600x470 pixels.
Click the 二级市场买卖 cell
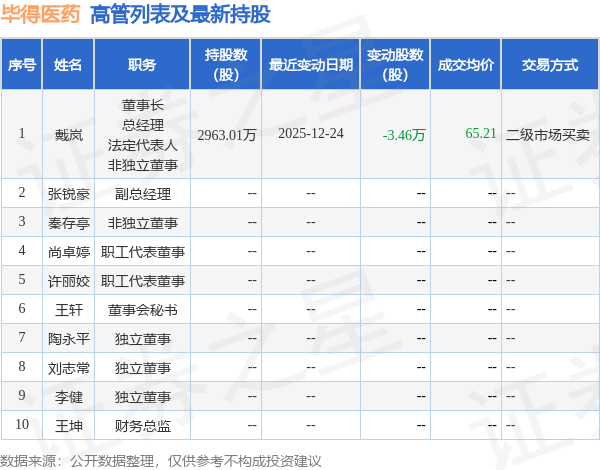(x=548, y=135)
